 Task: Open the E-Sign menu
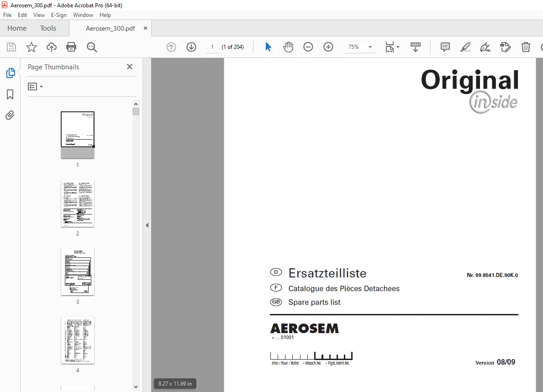(58, 15)
